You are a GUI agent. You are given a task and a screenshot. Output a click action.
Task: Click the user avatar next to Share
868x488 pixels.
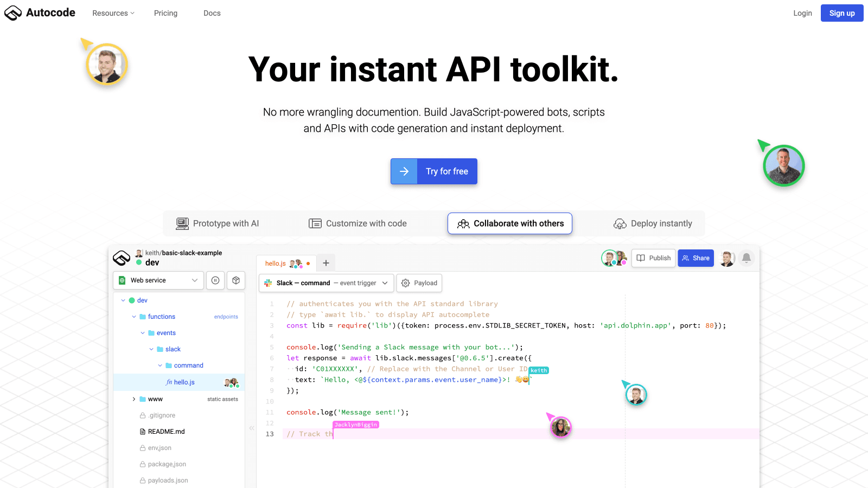click(727, 259)
